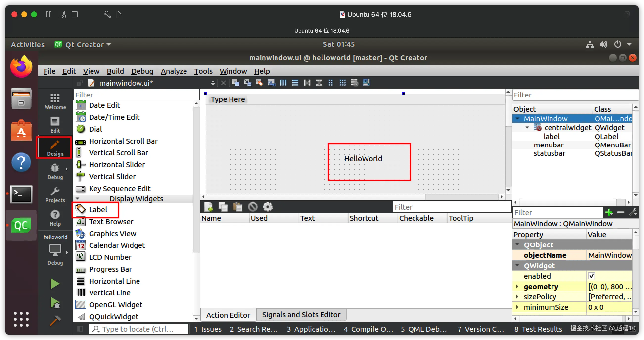Apply Lay Out Horizontally from toolbar
This screenshot has width=644, height=340.
283,83
